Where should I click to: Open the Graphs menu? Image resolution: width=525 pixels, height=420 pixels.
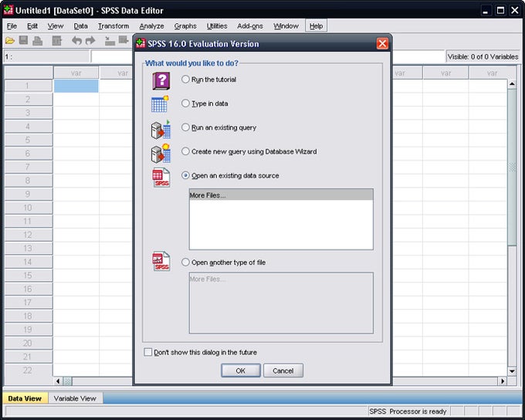pos(185,25)
